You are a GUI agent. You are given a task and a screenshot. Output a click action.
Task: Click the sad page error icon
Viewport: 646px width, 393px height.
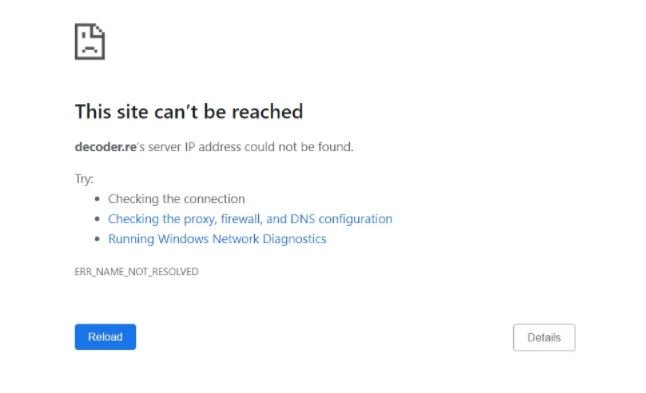tap(90, 42)
